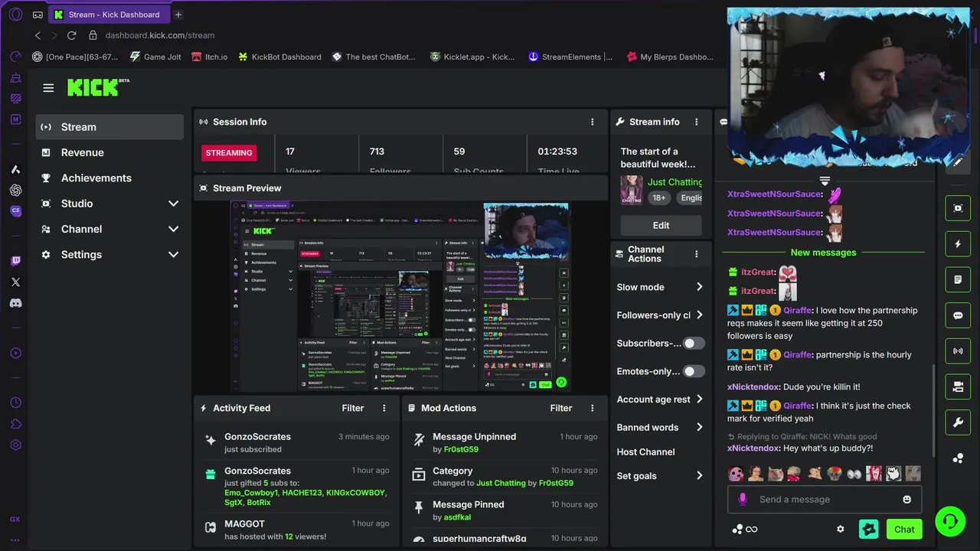Open Stream info three-dot menu
Screen dimensions: 980x551
pos(696,122)
